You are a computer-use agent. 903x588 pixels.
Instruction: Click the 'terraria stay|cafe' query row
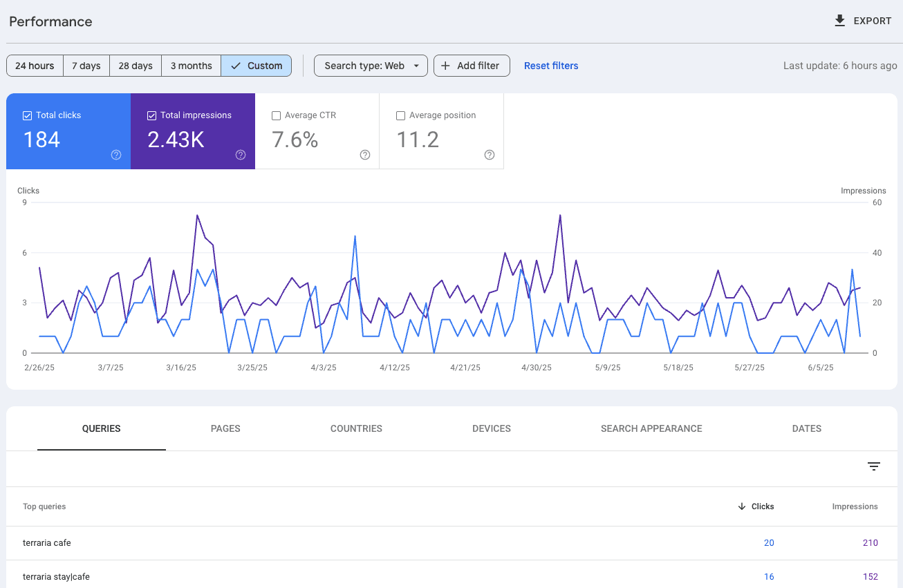tap(451, 576)
